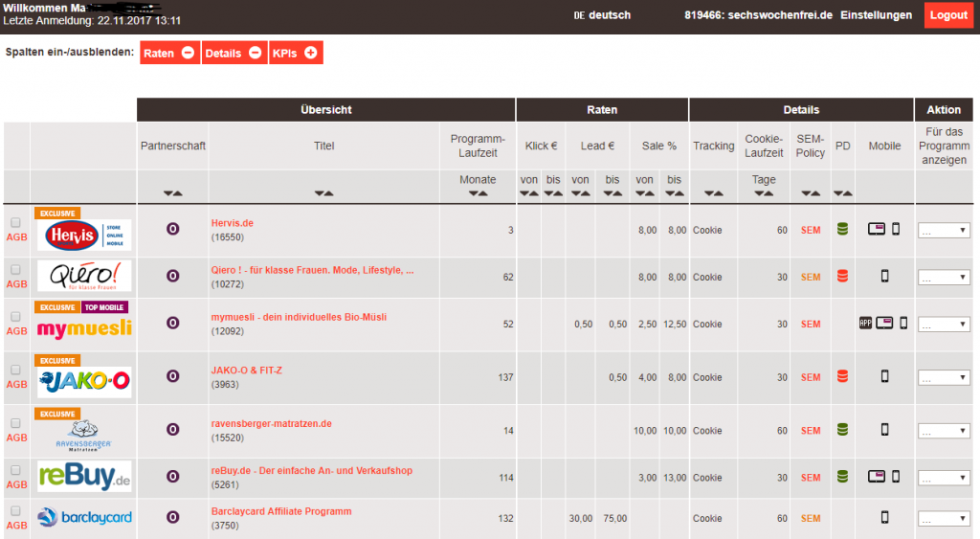Click SEM policy link for reBuy.de
Viewport: 980px width, 539px height.
811,478
